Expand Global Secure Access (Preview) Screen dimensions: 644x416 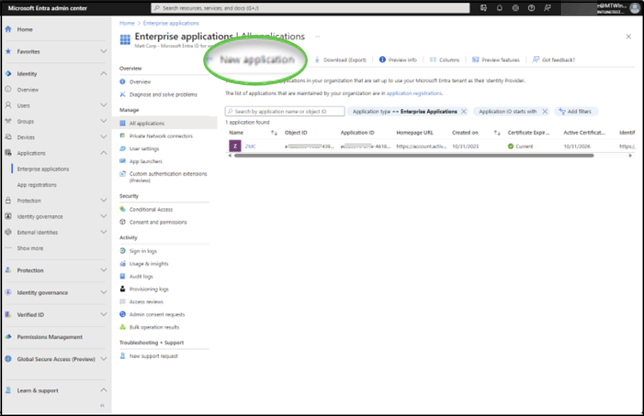point(104,359)
